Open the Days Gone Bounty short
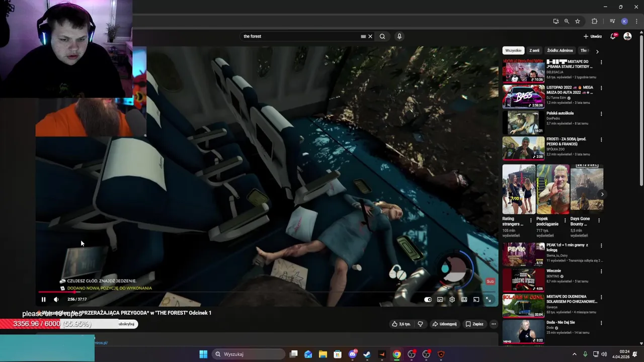This screenshot has width=644, height=362. point(587,189)
